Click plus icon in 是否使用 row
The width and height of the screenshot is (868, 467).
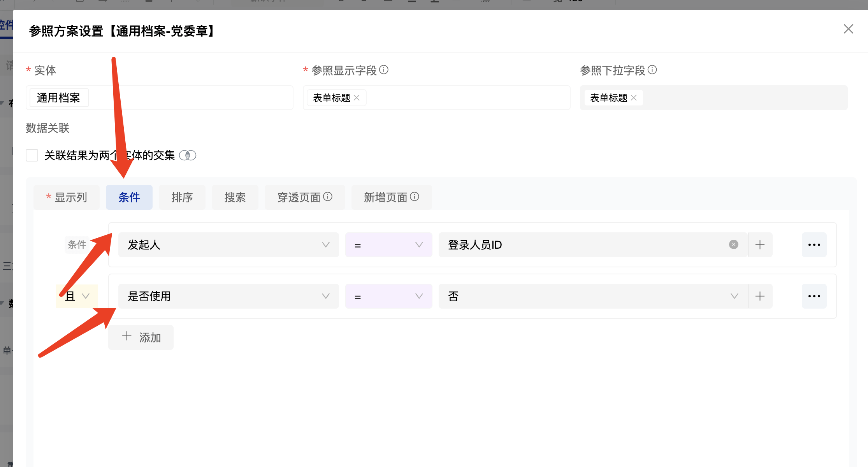pyautogui.click(x=760, y=296)
